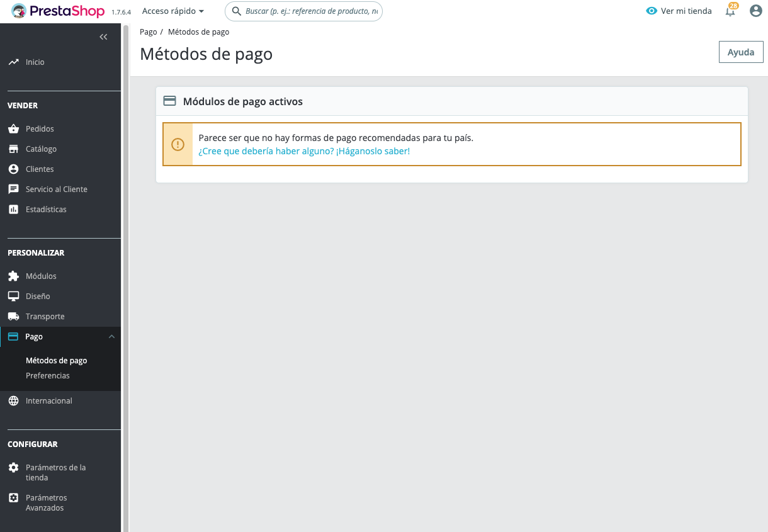Click the eye icon next to Ver mi tienda

652,11
